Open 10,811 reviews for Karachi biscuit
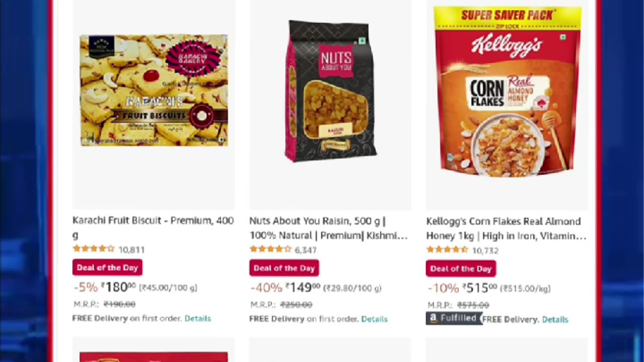The image size is (644, 362). pos(131,249)
